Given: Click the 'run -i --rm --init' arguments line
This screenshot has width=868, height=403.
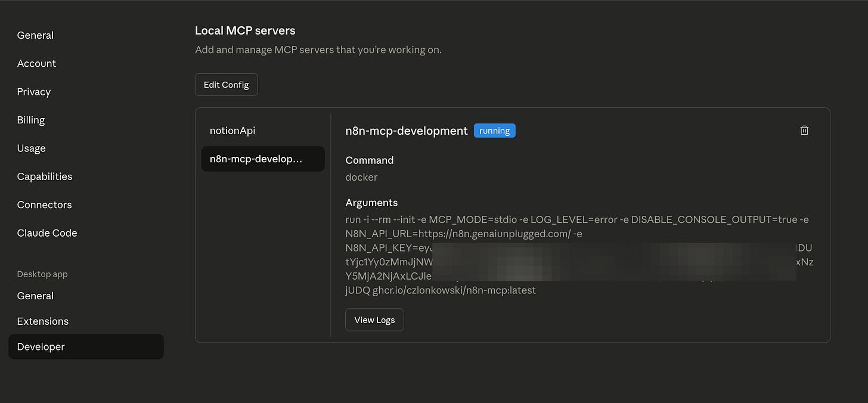Looking at the screenshot, I should point(577,219).
